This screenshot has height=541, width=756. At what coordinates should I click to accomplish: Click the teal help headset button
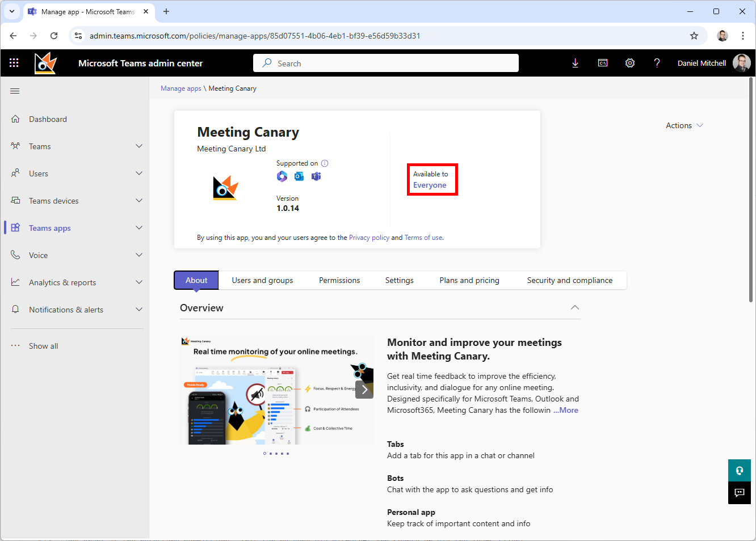(739, 471)
